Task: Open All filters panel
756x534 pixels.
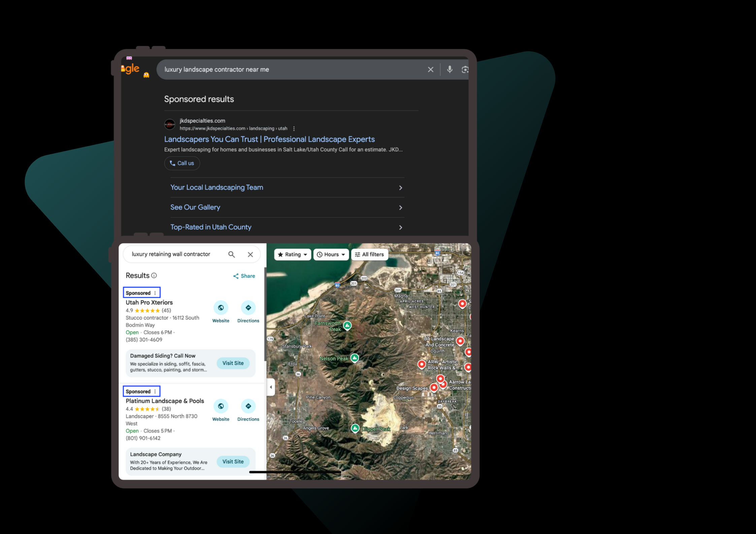Action: point(369,254)
